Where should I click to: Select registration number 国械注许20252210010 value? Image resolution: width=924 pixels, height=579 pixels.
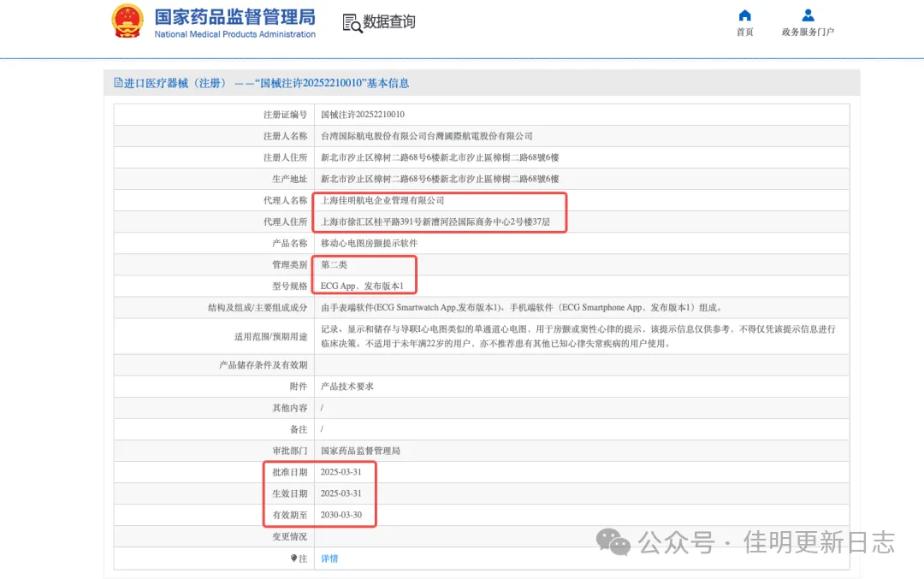pos(363,115)
